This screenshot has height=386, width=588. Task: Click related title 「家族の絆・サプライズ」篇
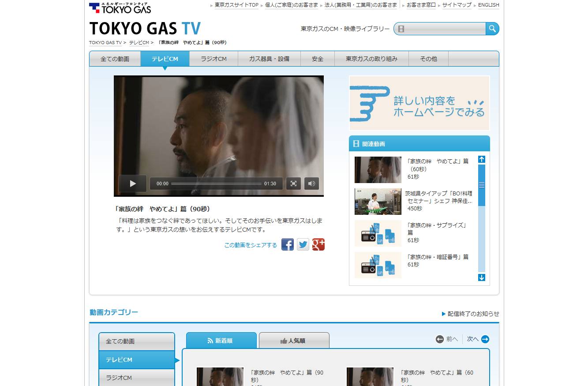coord(437,229)
